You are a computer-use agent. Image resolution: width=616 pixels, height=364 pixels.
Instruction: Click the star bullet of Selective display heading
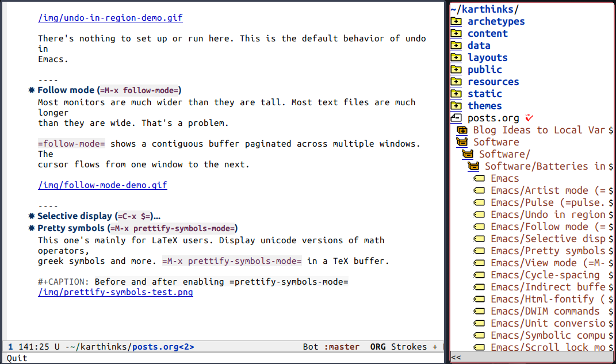pyautogui.click(x=32, y=216)
